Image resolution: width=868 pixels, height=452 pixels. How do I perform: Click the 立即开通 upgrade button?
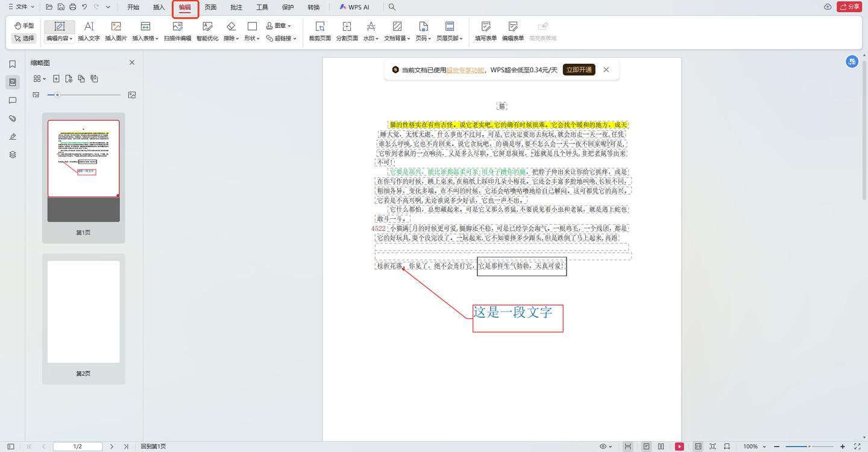(x=578, y=69)
